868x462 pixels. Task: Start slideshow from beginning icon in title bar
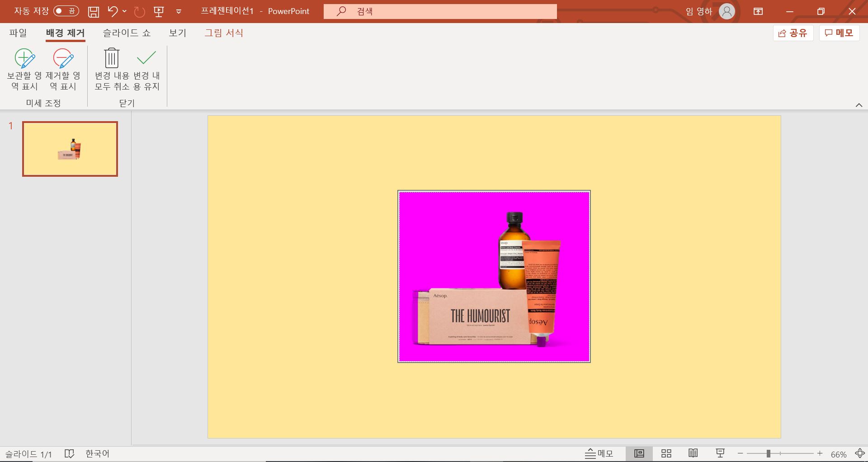tap(159, 11)
